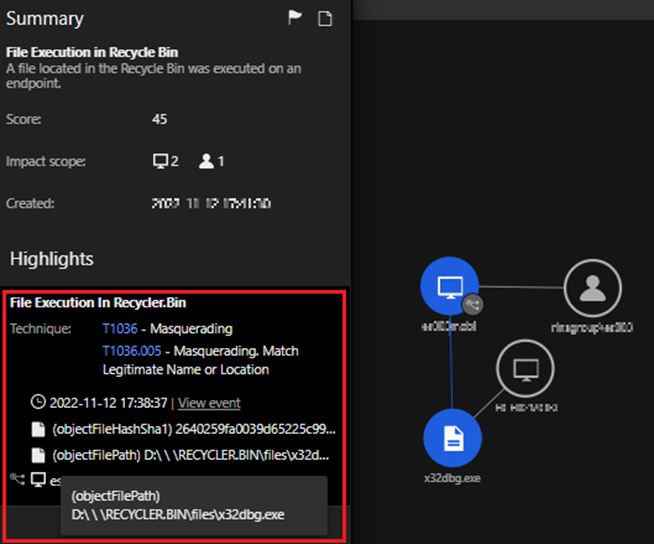The height and width of the screenshot is (544, 654).
Task: Click the truncated objectFilePath value text
Action: tap(193, 455)
